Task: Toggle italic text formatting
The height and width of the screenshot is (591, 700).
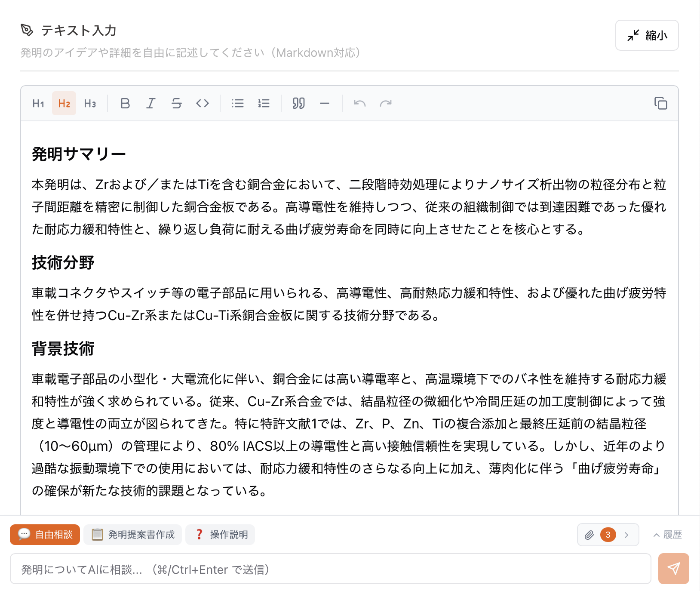Action: pyautogui.click(x=151, y=103)
